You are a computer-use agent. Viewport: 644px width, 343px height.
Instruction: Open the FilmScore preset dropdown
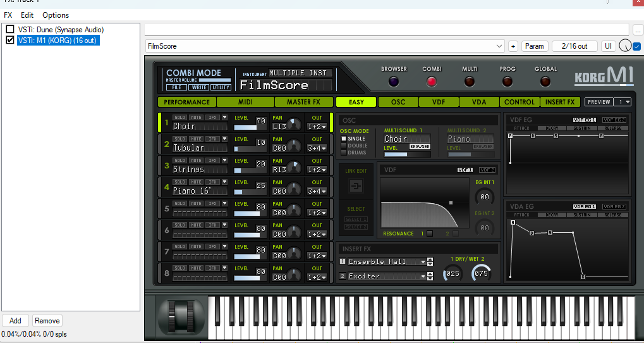coord(499,46)
